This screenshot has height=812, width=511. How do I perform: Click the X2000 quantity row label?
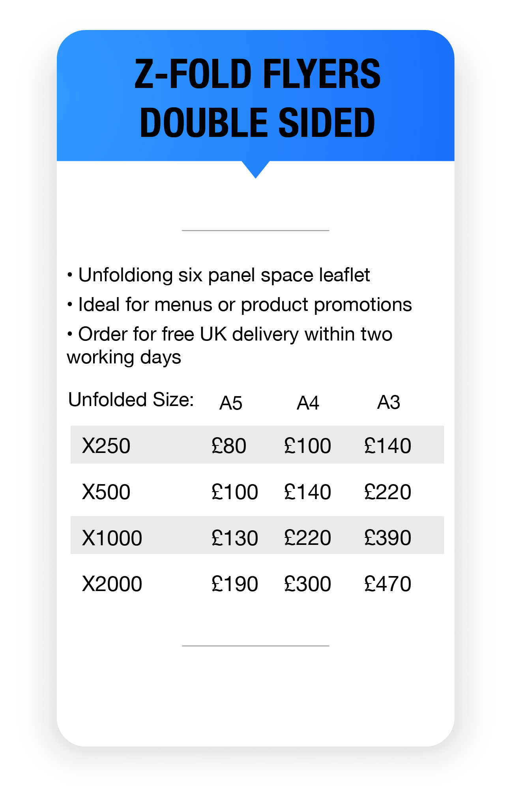tap(112, 584)
